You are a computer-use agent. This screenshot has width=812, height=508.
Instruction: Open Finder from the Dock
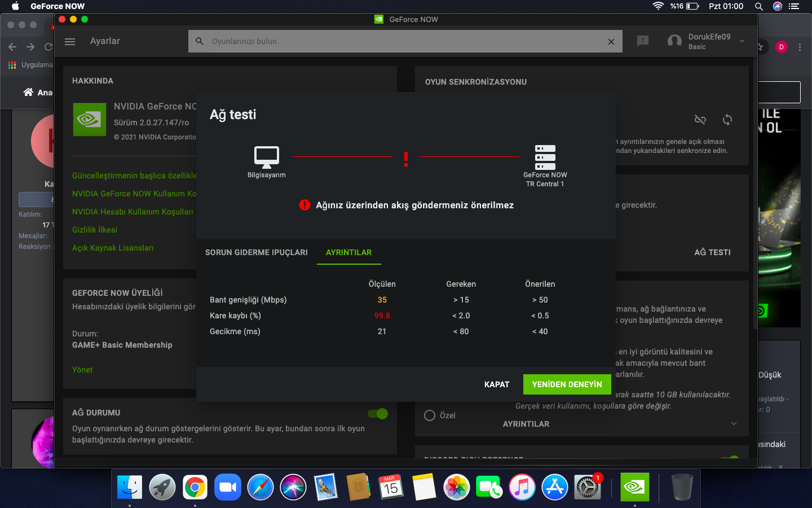130,487
